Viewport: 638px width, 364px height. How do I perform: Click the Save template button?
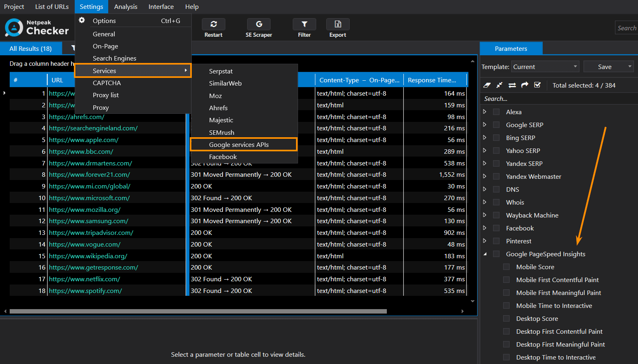point(604,67)
